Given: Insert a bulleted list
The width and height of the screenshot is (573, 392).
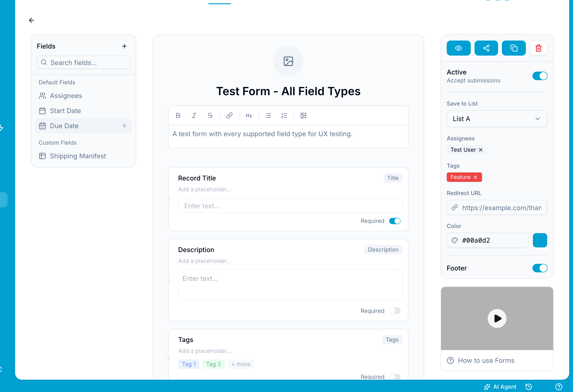Looking at the screenshot, I should tap(268, 115).
